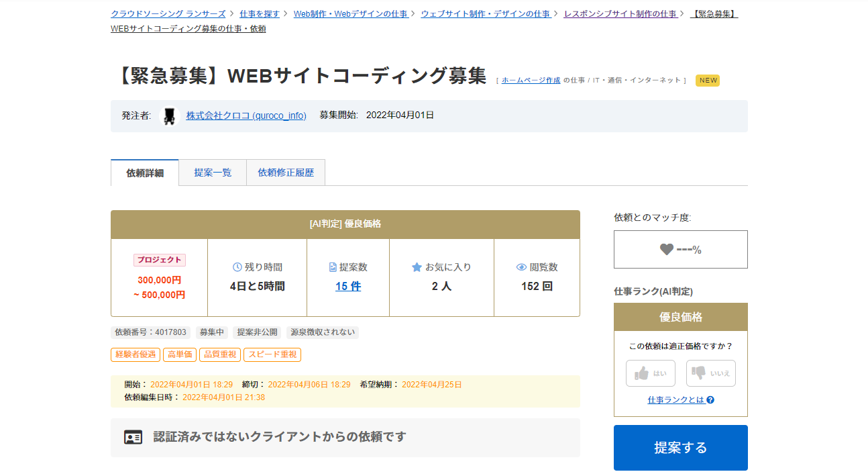Viewport: 868px width, 476px height.
Task: Click the star icon next to お気に入り
Action: [417, 267]
